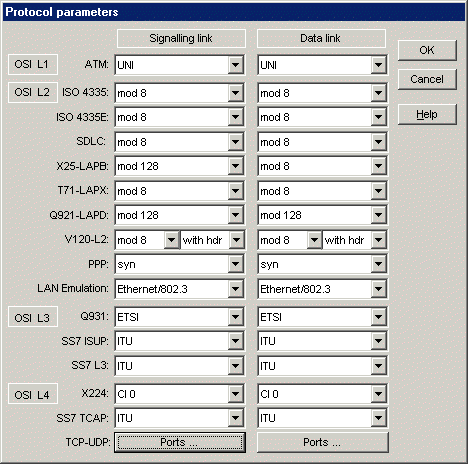Click the ISO 4335E Data link field
The image size is (468, 464).
322,117
